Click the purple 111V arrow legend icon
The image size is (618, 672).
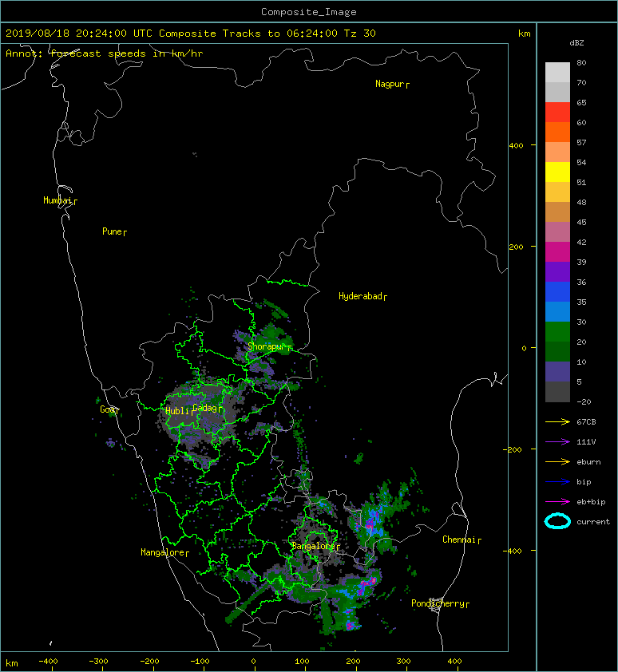557,442
